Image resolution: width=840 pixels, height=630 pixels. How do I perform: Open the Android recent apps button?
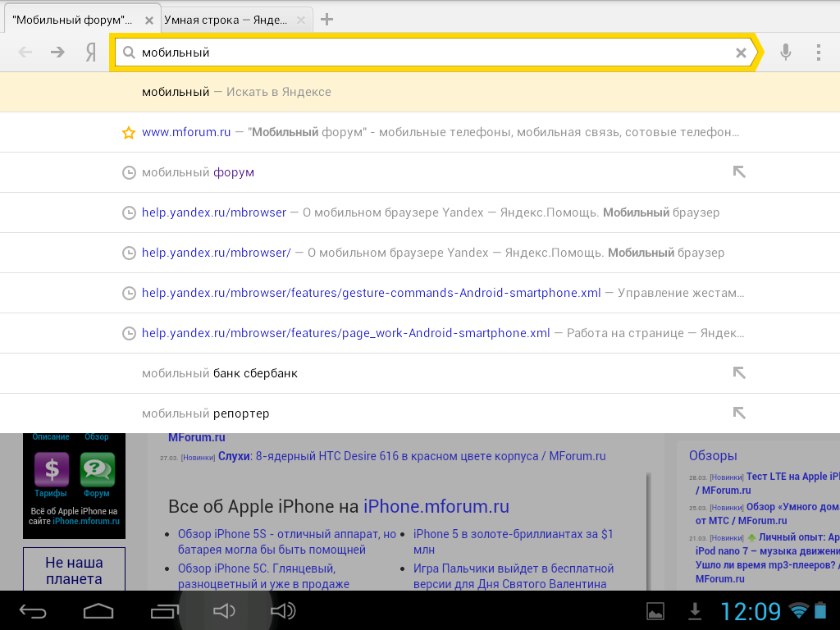164,610
